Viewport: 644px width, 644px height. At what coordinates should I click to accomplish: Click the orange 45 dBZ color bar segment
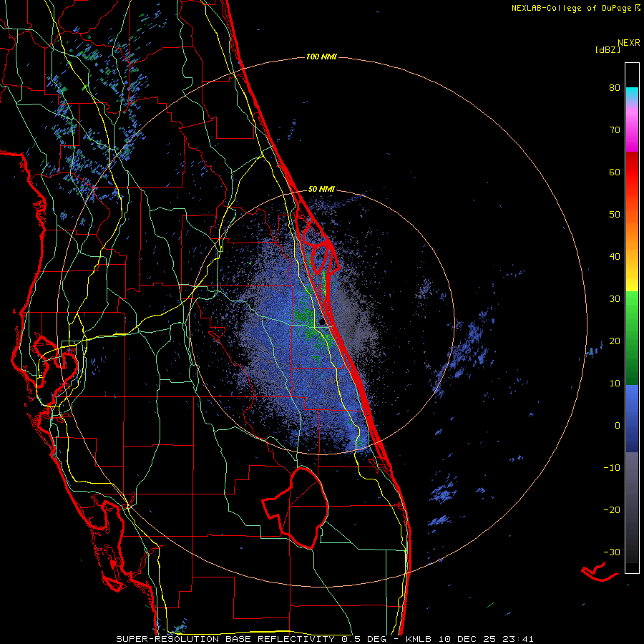(632, 235)
